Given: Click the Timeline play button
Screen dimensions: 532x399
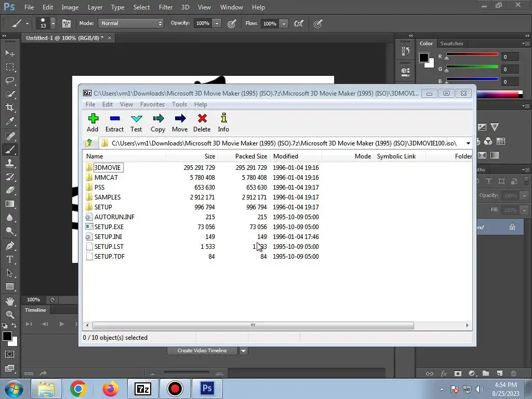Looking at the screenshot, I should click(62, 324).
